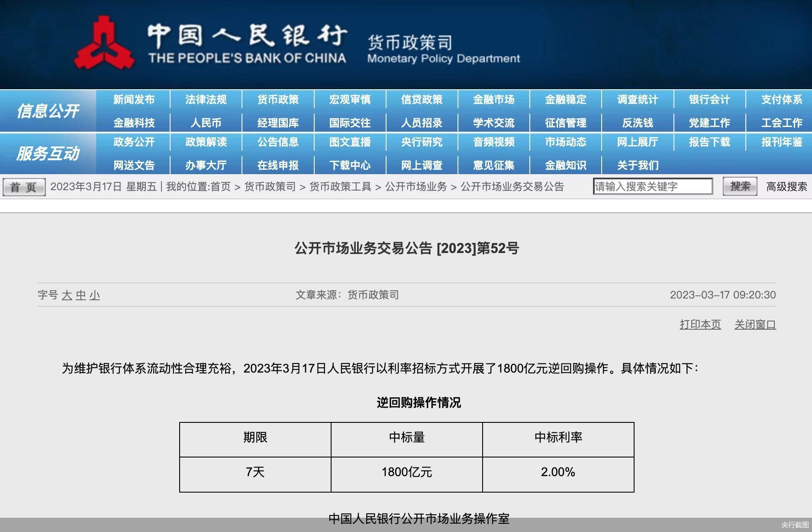The width and height of the screenshot is (812, 532).
Task: Click 关闭窗口 to close the window
Action: point(755,324)
